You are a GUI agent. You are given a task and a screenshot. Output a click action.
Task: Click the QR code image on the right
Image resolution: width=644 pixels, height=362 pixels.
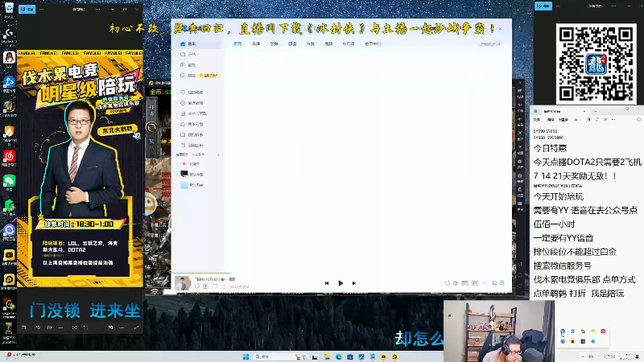pos(596,64)
